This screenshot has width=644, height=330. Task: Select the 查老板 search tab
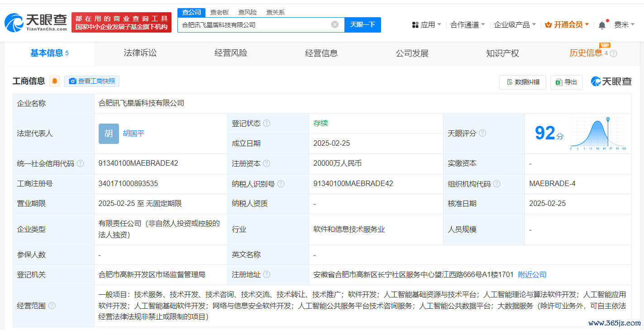coord(219,12)
